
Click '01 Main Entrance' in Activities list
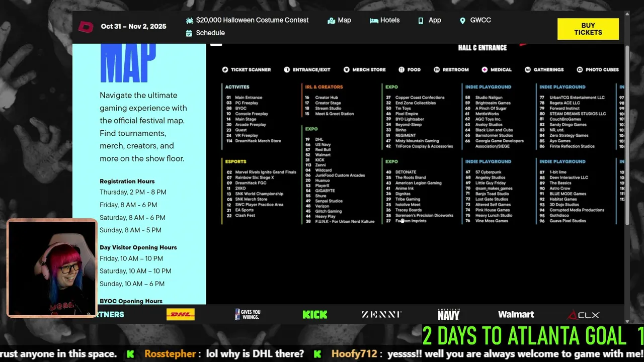coord(244,98)
